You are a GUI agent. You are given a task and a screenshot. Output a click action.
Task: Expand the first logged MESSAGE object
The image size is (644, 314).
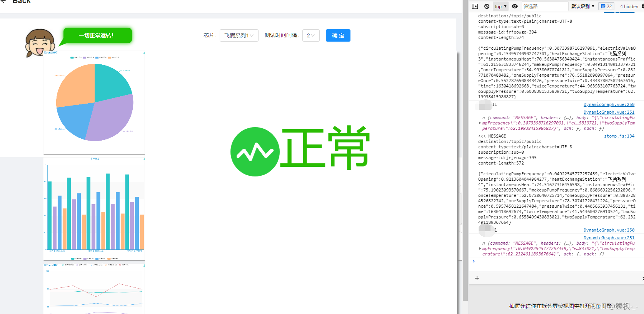(x=480, y=123)
